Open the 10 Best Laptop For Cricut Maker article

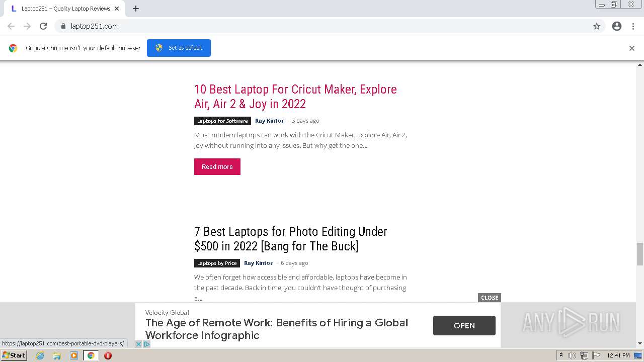[295, 97]
